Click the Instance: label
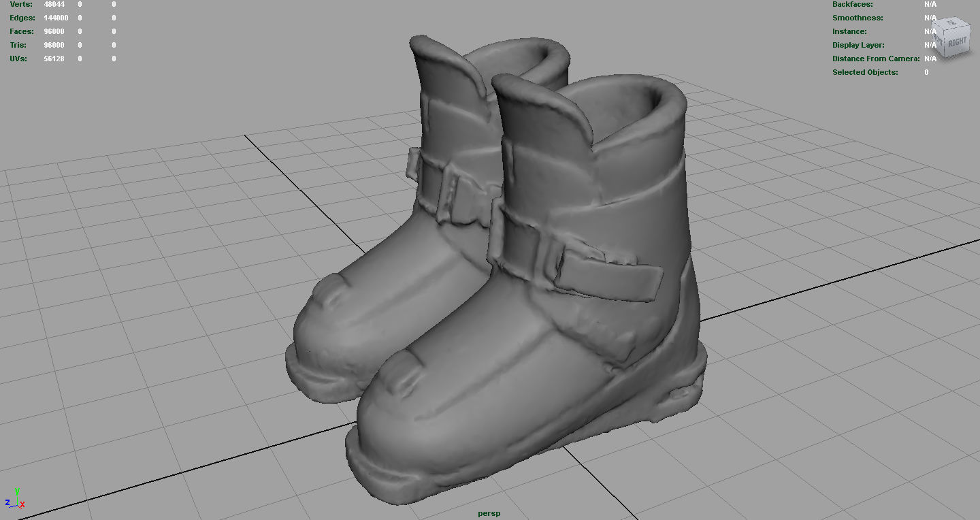This screenshot has width=980, height=520. point(849,31)
